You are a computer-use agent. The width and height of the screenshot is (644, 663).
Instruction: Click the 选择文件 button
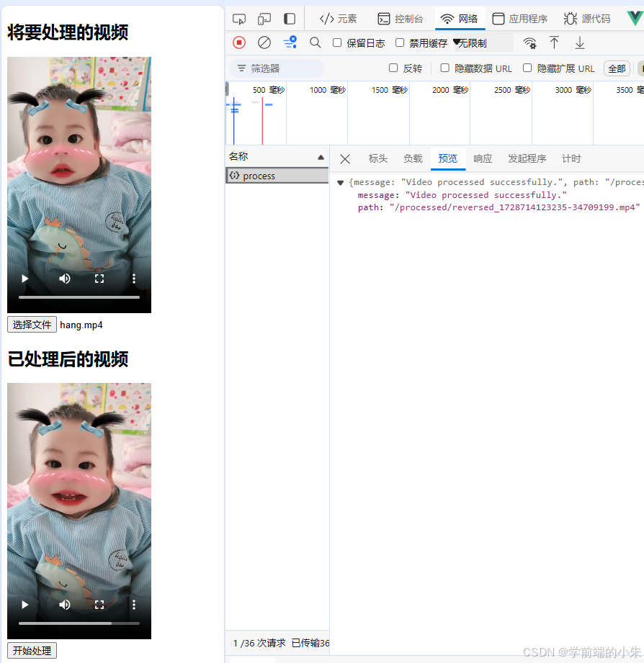click(32, 325)
